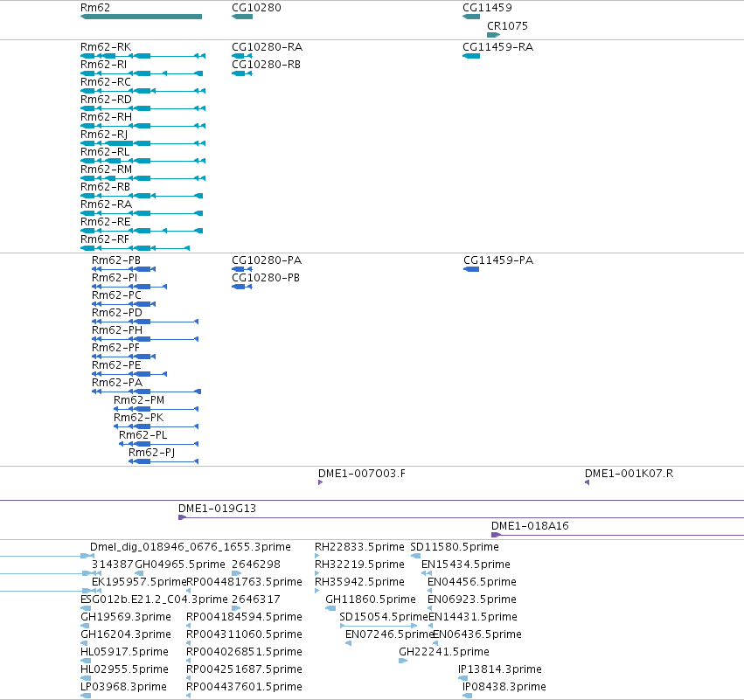Select the DME1-018A16 clone label

[530, 526]
